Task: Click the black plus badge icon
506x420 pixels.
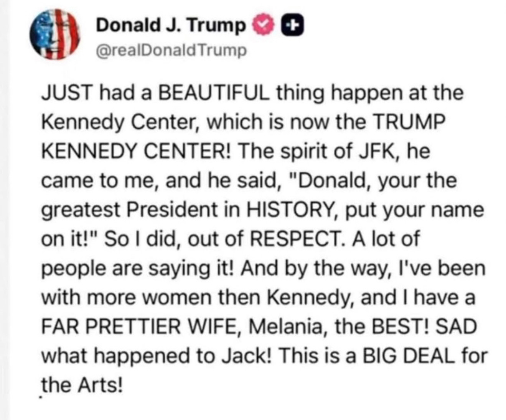Action: 292,25
